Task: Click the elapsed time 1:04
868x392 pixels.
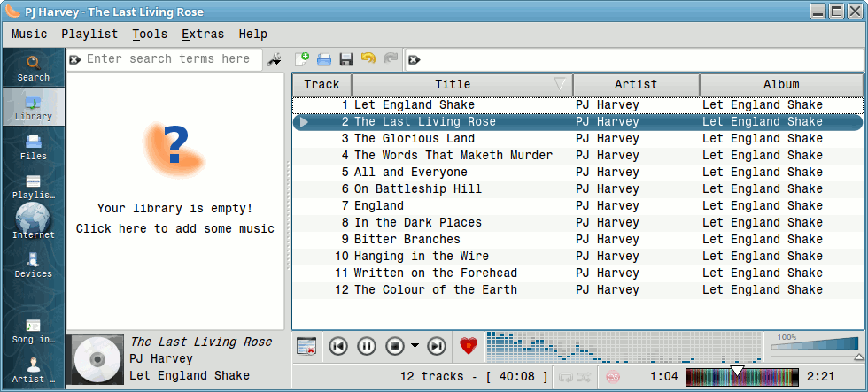Action: coord(663,377)
